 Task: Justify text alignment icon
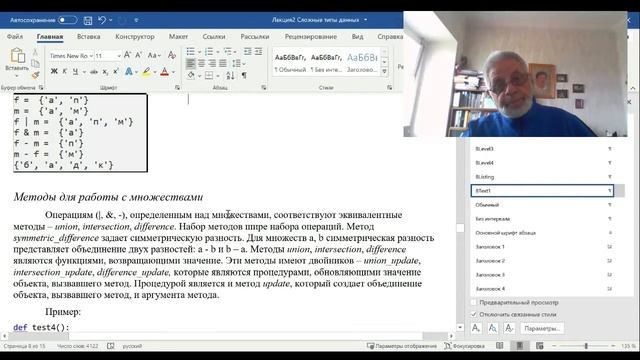pos(223,63)
